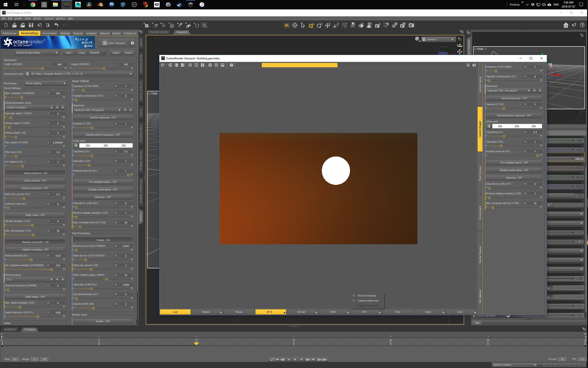
Task: Click the Create New Camera icon
Action: pos(146,25)
